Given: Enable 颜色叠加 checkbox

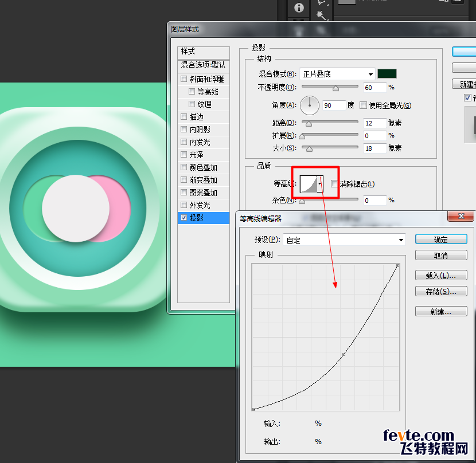Looking at the screenshot, I should point(184,167).
